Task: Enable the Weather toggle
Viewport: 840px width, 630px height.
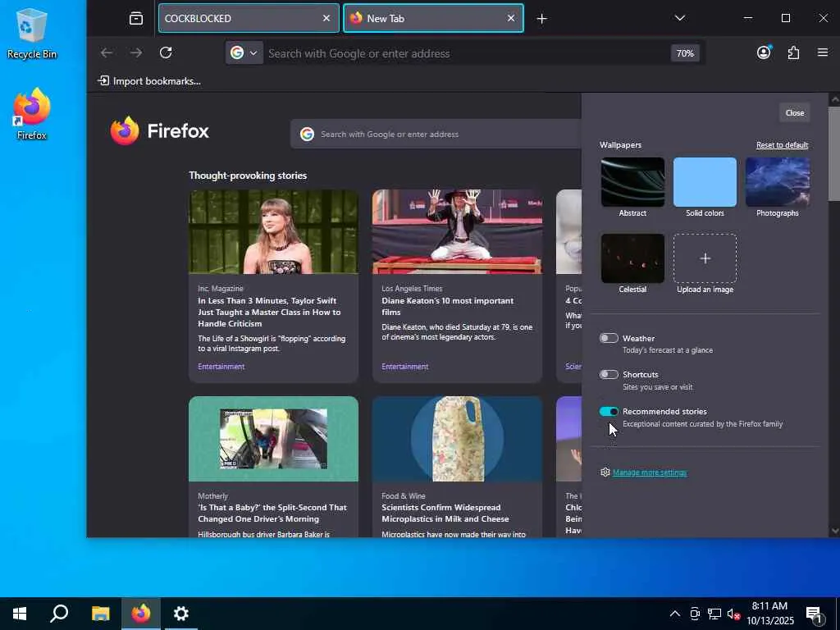Action: pyautogui.click(x=609, y=338)
